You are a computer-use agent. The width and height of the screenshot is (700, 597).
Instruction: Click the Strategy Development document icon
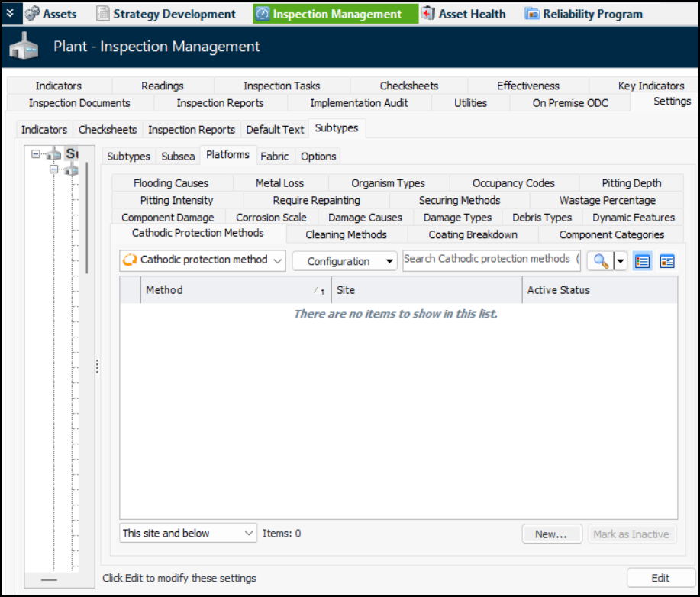click(104, 14)
